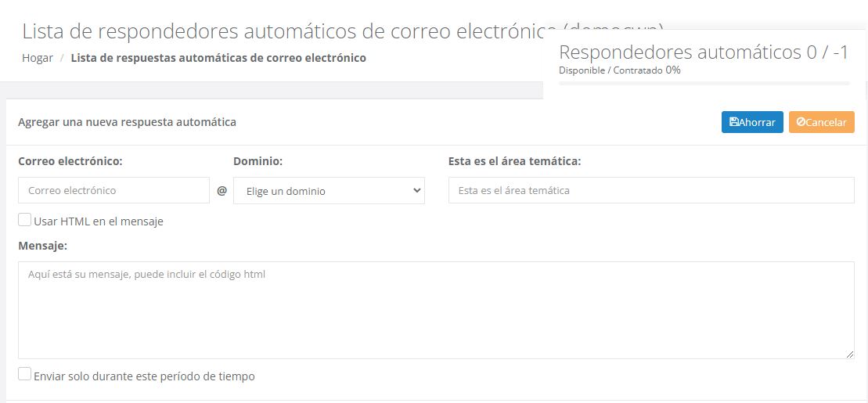
Task: Click inside the Mensaje text area
Action: click(436, 310)
